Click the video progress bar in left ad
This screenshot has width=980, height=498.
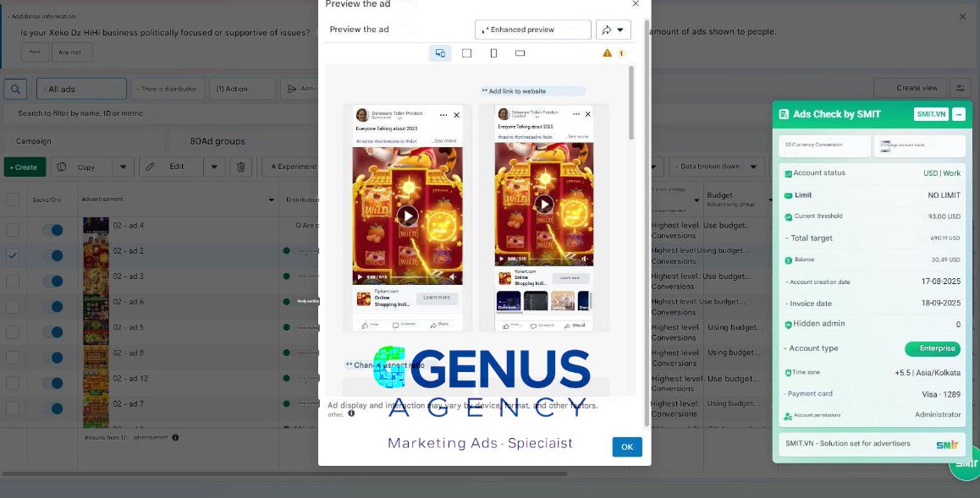click(x=416, y=277)
